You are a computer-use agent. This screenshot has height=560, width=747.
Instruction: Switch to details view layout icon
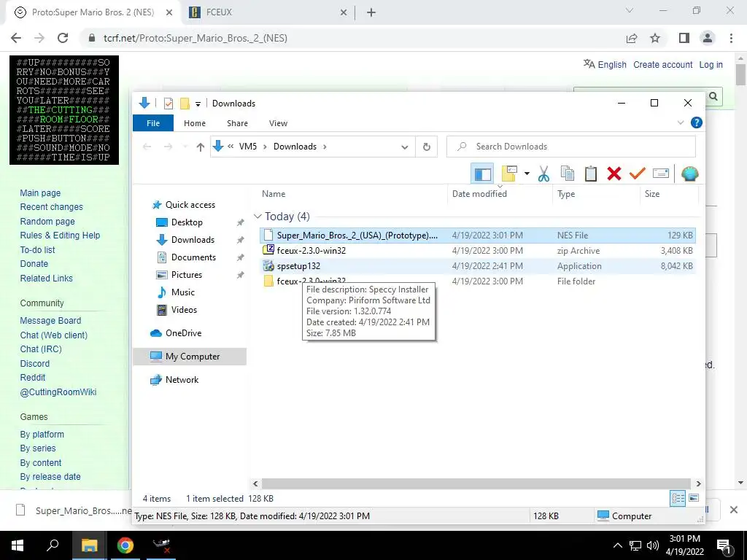[x=678, y=498]
